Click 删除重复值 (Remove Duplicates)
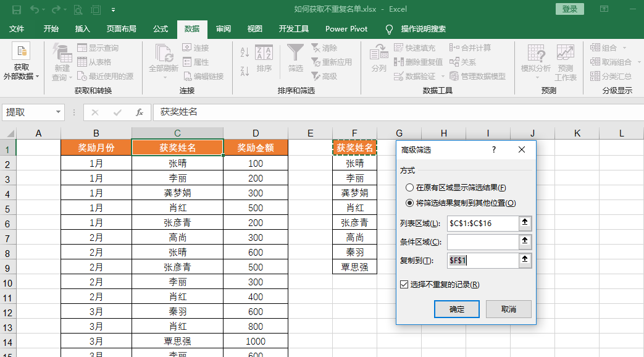This screenshot has height=357, width=644. point(418,62)
